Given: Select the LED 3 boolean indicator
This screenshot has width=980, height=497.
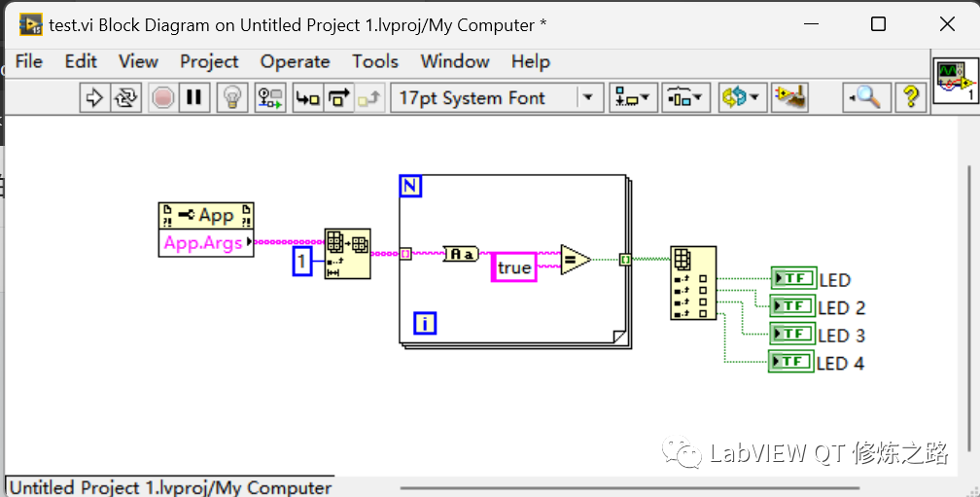Looking at the screenshot, I should tap(792, 335).
